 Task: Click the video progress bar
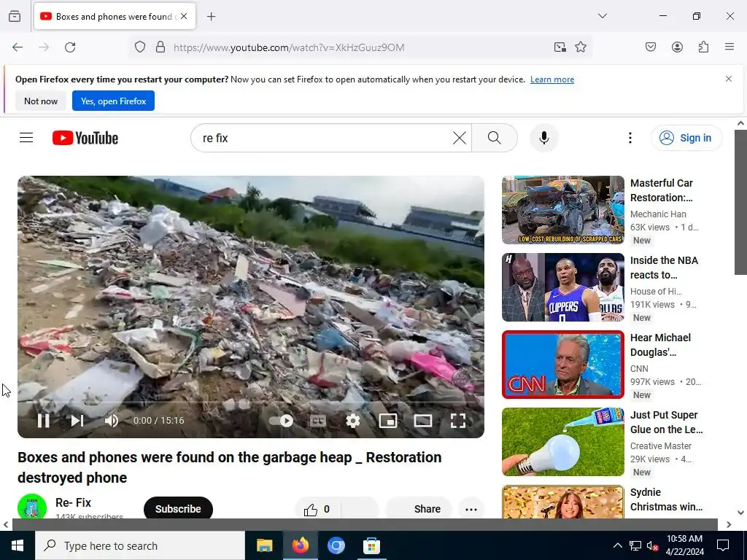251,402
